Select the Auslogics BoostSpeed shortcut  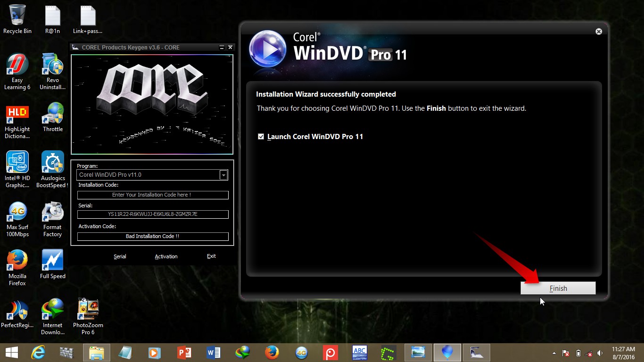coord(53,170)
